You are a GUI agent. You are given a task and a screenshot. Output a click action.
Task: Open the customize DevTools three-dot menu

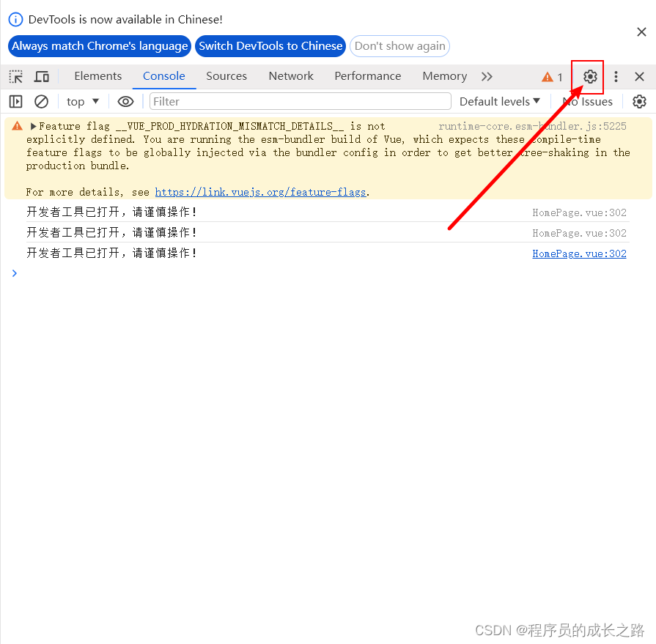coord(616,76)
